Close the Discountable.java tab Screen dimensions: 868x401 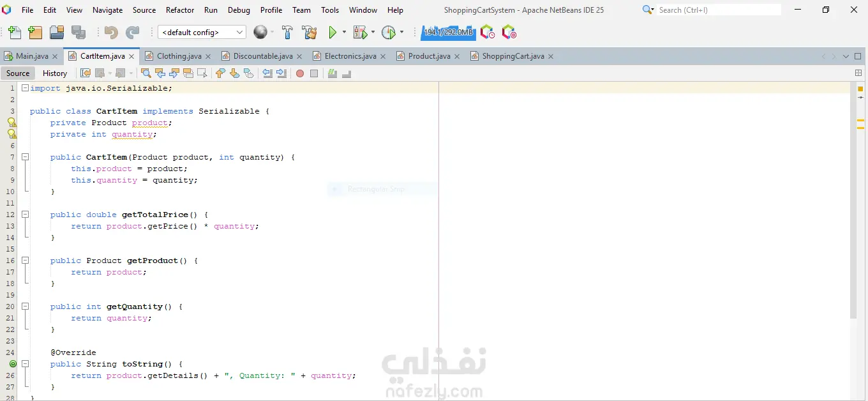[x=299, y=56]
